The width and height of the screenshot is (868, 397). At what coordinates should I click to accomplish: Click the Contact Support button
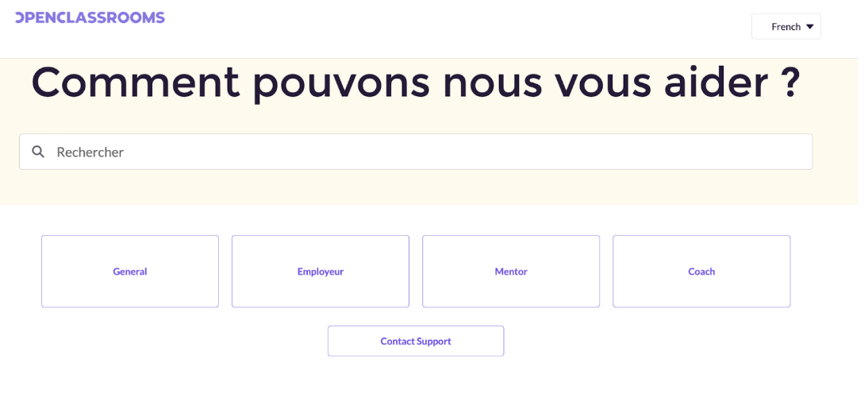tap(416, 341)
